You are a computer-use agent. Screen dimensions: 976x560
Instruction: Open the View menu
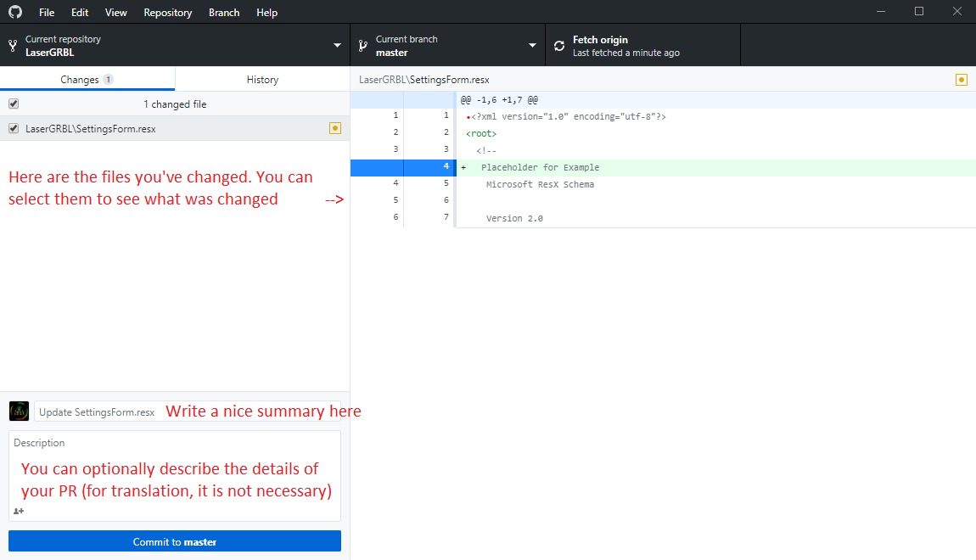pos(115,13)
